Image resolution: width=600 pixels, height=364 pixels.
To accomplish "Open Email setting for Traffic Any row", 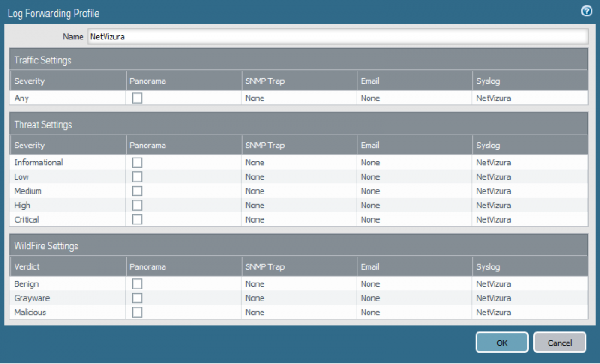I will tap(370, 98).
